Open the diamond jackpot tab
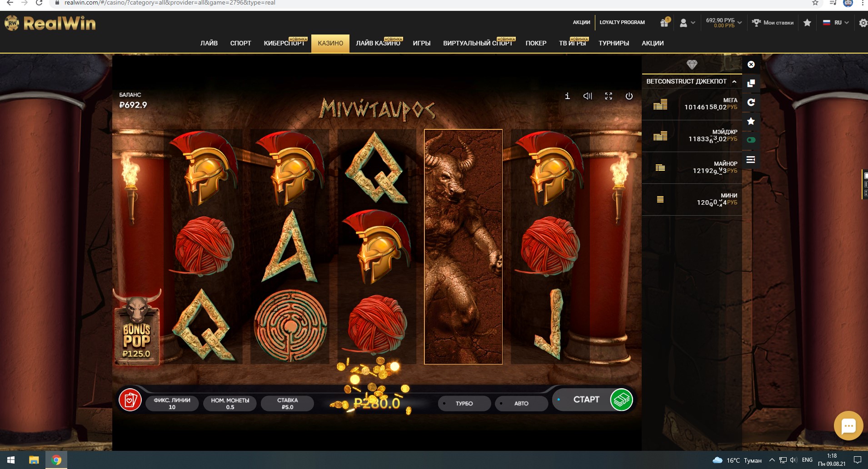868x469 pixels. 692,64
